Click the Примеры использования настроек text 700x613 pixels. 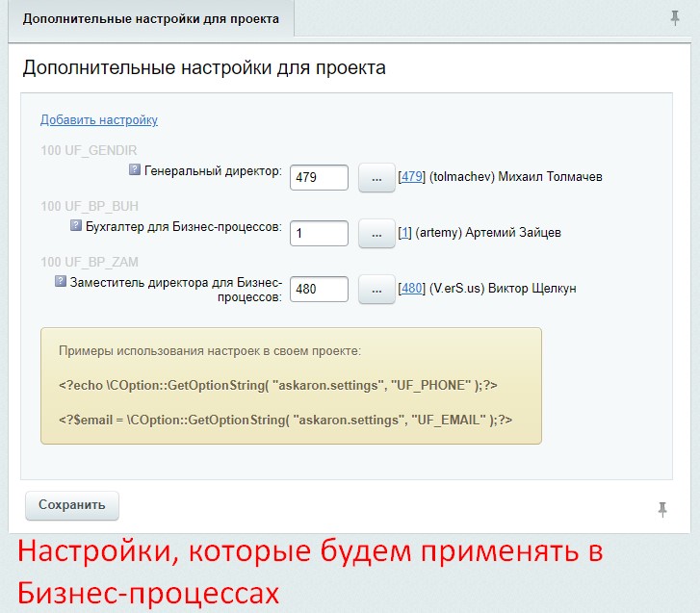coord(209,351)
